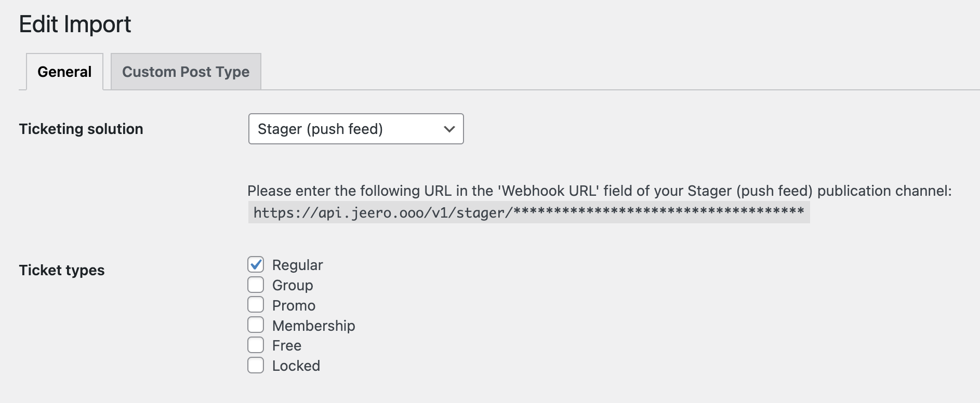The image size is (980, 403).
Task: Click the Membership label text
Action: pos(313,326)
